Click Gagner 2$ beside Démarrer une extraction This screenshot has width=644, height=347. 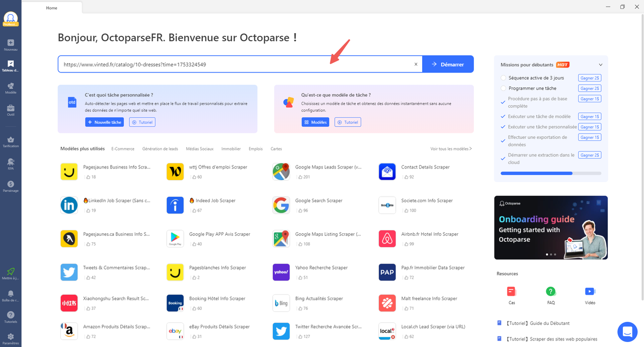tap(590, 155)
